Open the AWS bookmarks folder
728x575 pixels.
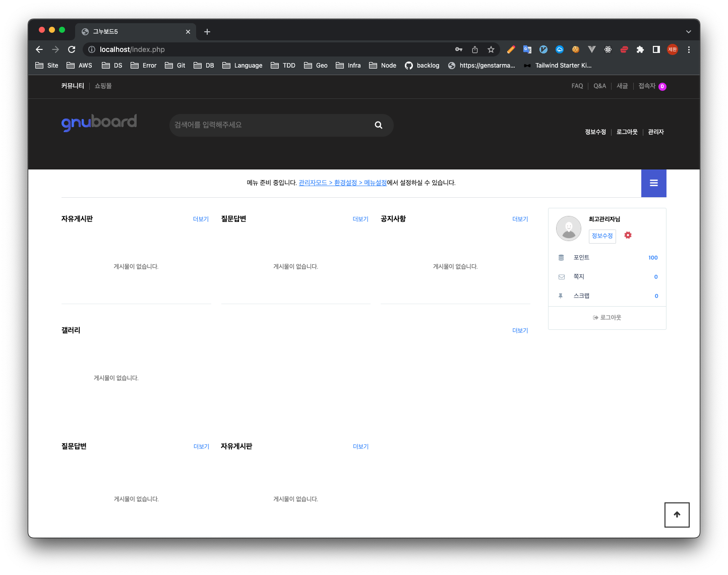80,66
